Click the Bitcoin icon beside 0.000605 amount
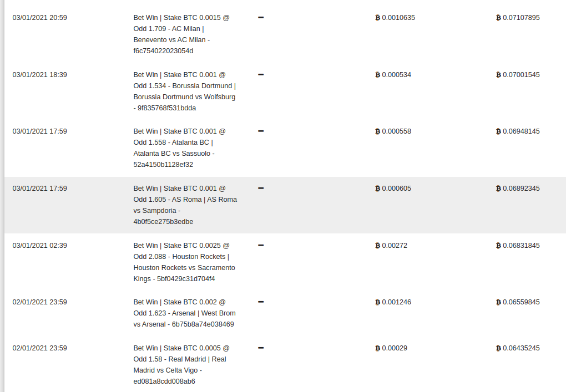 (377, 189)
